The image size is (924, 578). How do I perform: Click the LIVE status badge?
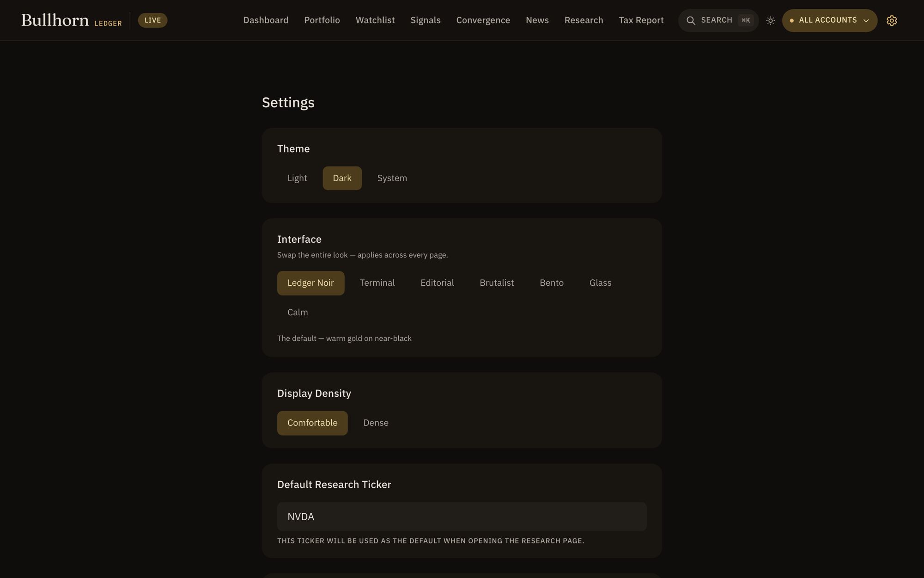[x=152, y=20]
